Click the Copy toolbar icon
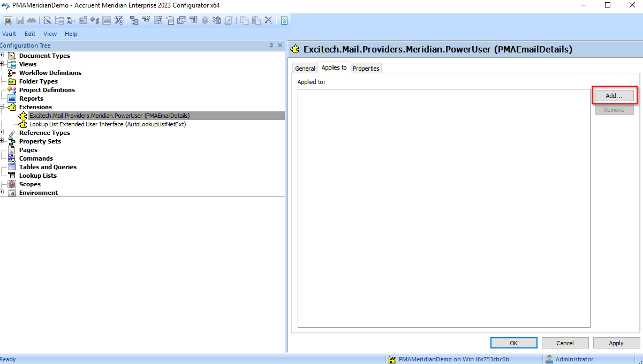643x364 pixels. [244, 20]
